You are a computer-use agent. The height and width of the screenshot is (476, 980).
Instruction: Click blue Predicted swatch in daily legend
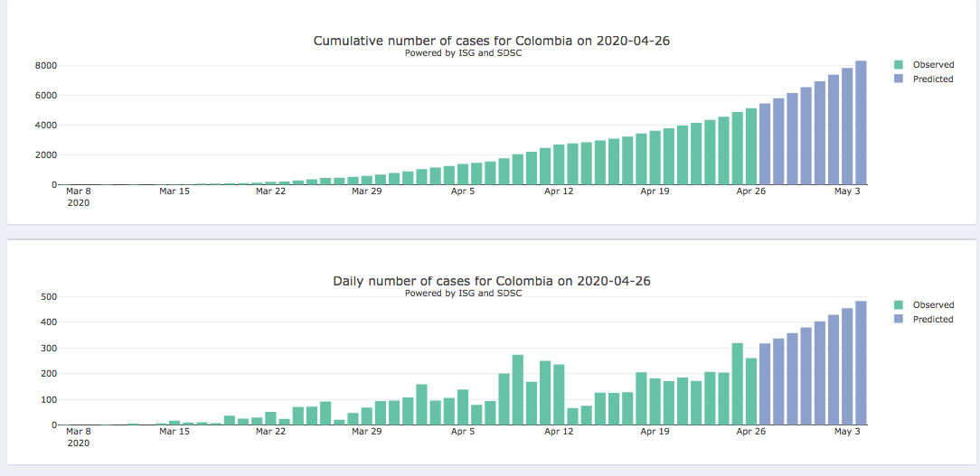tap(899, 320)
